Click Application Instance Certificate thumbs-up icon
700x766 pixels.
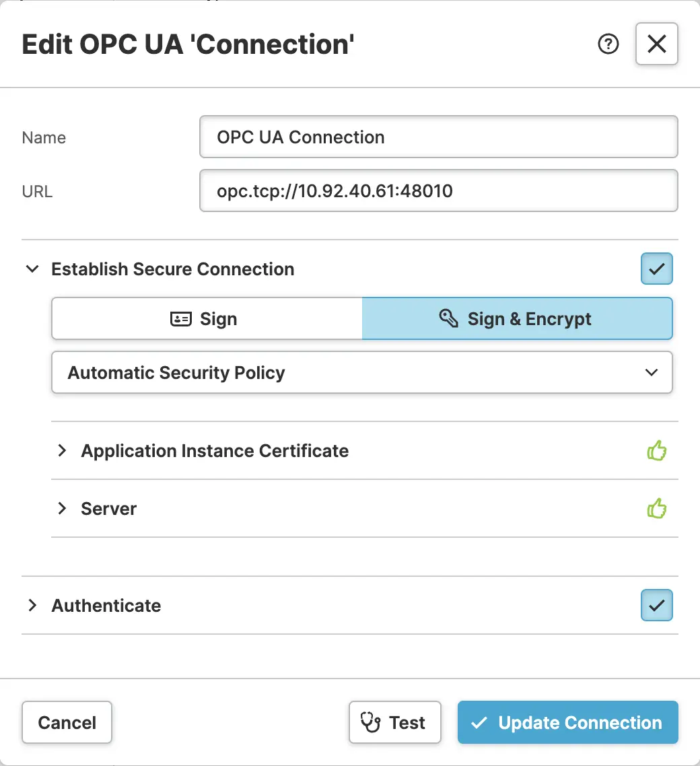point(656,451)
